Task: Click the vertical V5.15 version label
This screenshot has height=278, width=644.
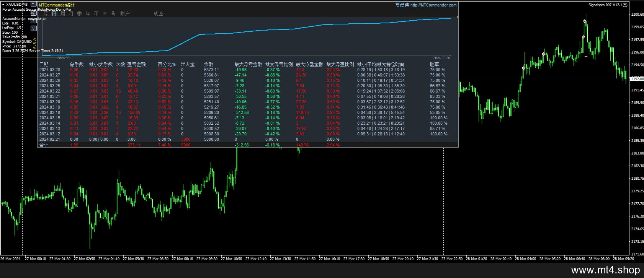Action: tap(34, 44)
